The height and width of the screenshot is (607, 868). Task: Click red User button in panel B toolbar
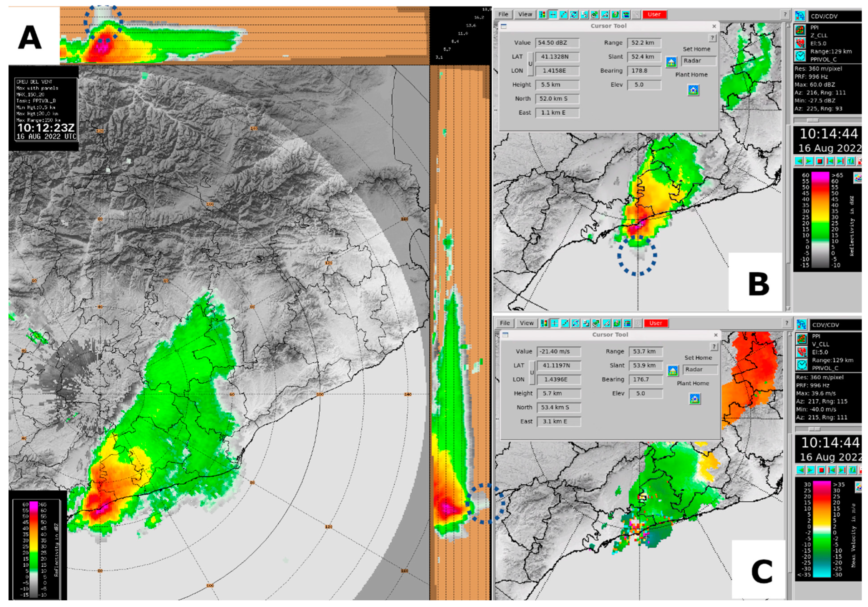(654, 14)
